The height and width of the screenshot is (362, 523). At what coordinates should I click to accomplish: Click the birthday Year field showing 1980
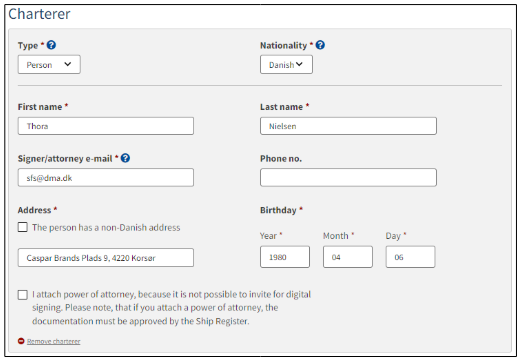pos(285,257)
